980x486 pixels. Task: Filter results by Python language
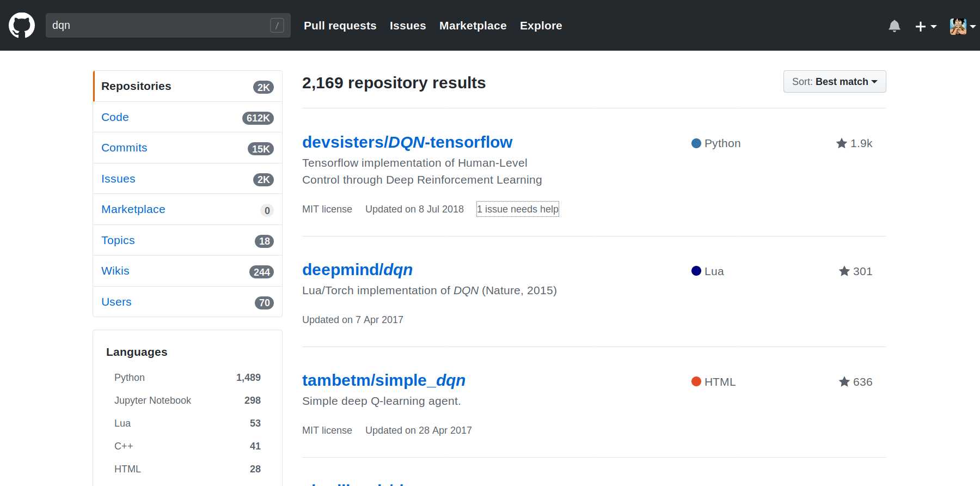click(x=187, y=378)
